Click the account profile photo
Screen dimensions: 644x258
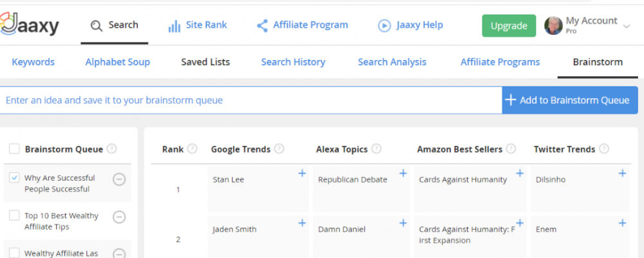[x=553, y=26]
